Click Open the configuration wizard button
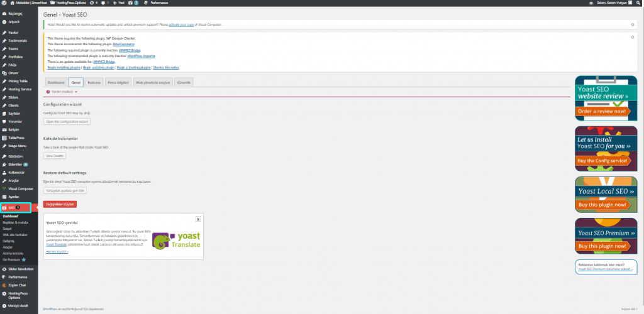 coord(67,122)
